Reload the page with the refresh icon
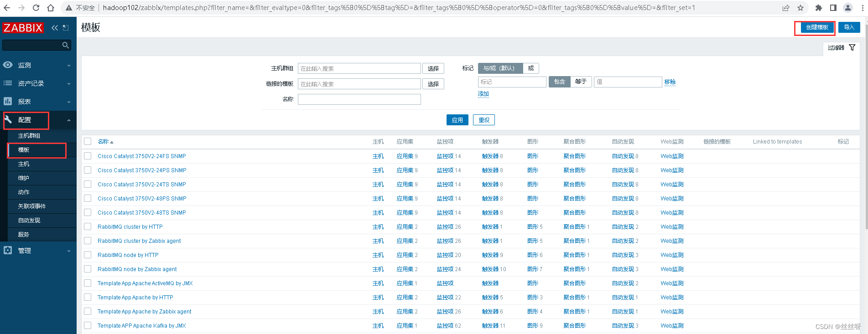This screenshot has width=868, height=334. tap(36, 8)
